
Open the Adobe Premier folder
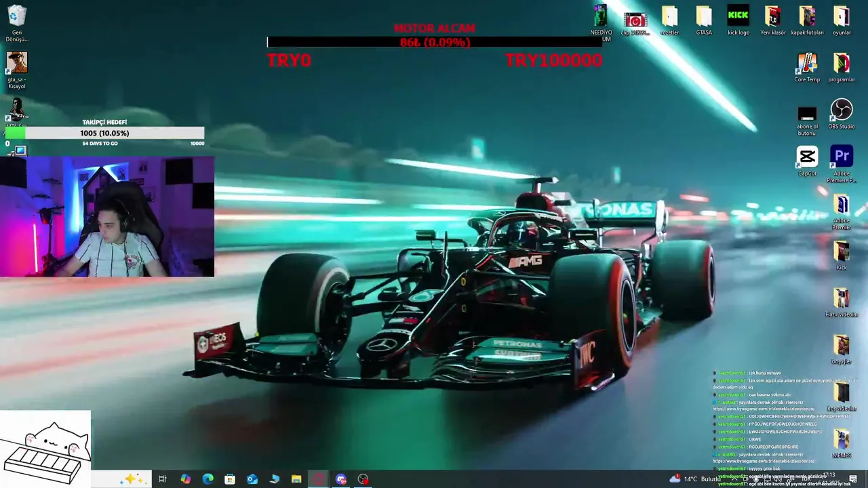pyautogui.click(x=842, y=212)
